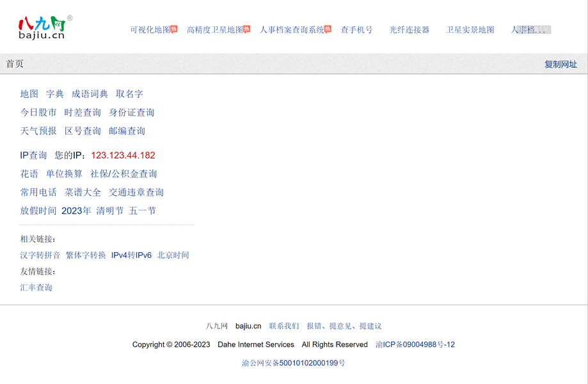Open the IP查询 link

click(x=33, y=156)
